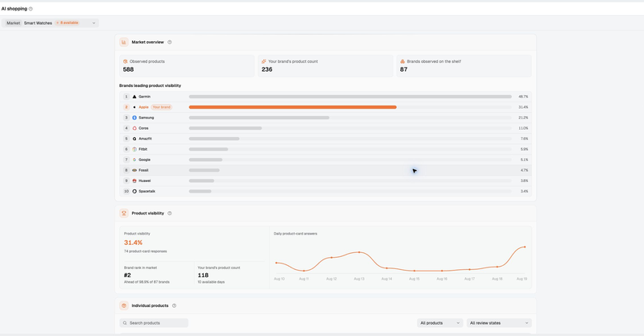Click the Apple brand logo
644x336 pixels.
click(134, 107)
